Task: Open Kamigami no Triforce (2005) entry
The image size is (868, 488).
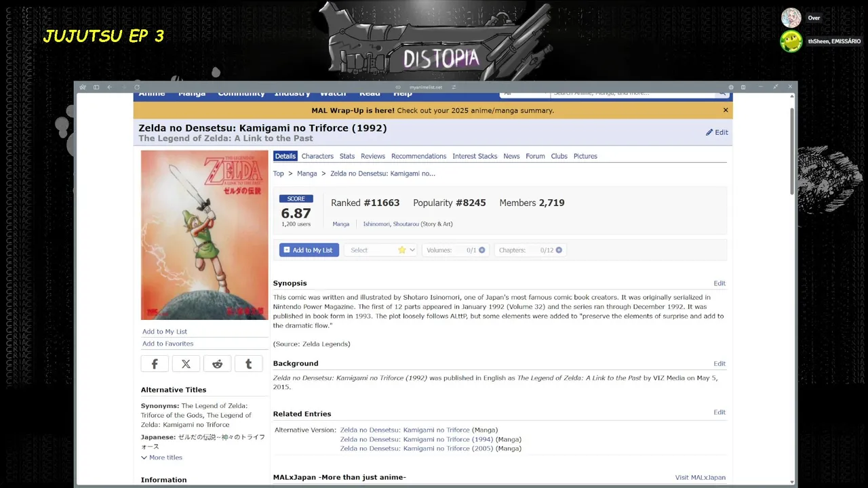Action: 416,449
